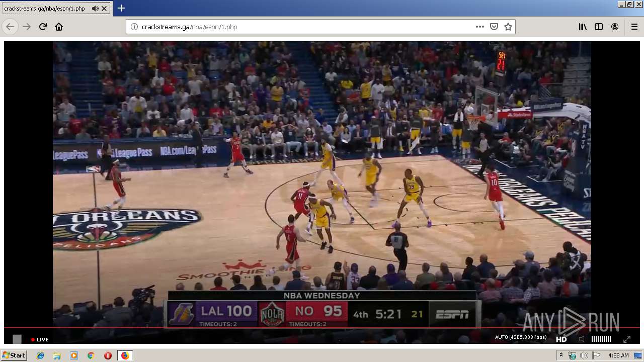This screenshot has height=362, width=644.
Task: Open the network tray icon
Action: pyautogui.click(x=572, y=355)
